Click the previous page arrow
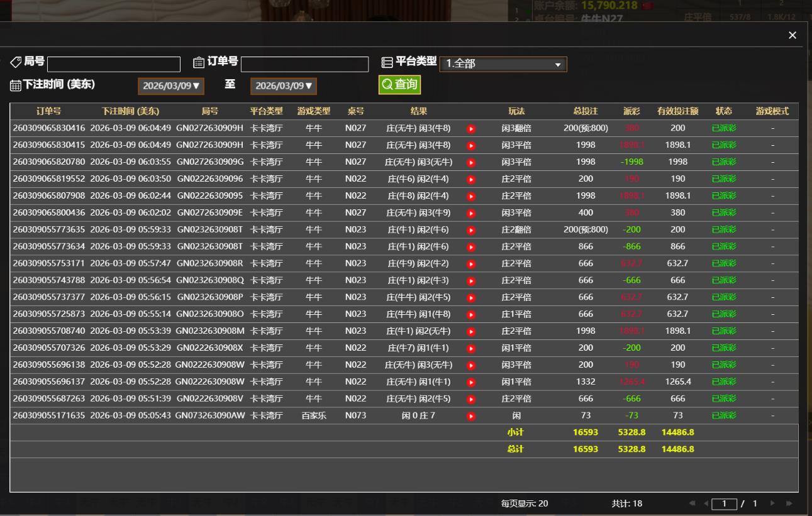 [x=705, y=503]
